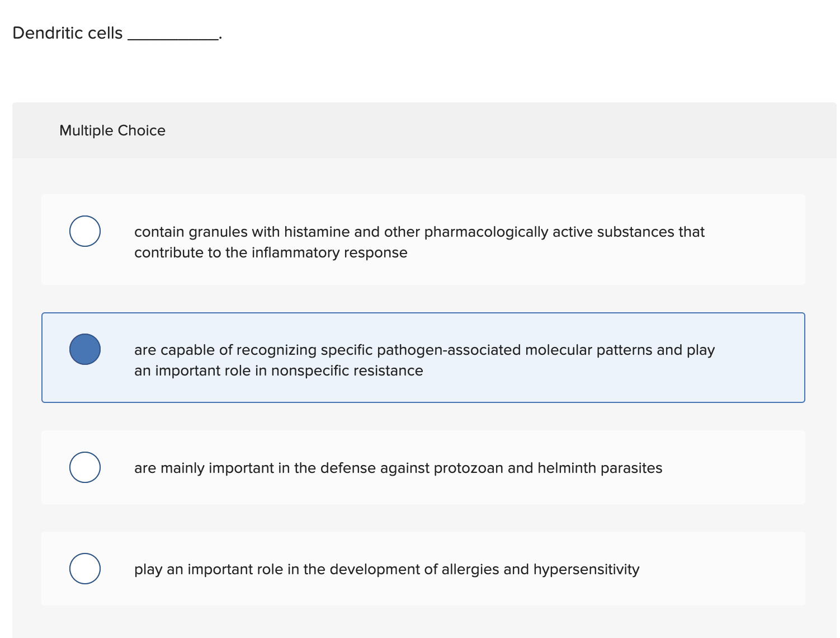The width and height of the screenshot is (840, 638).
Task: Click the hypersensitivity answer text
Action: tap(386, 569)
